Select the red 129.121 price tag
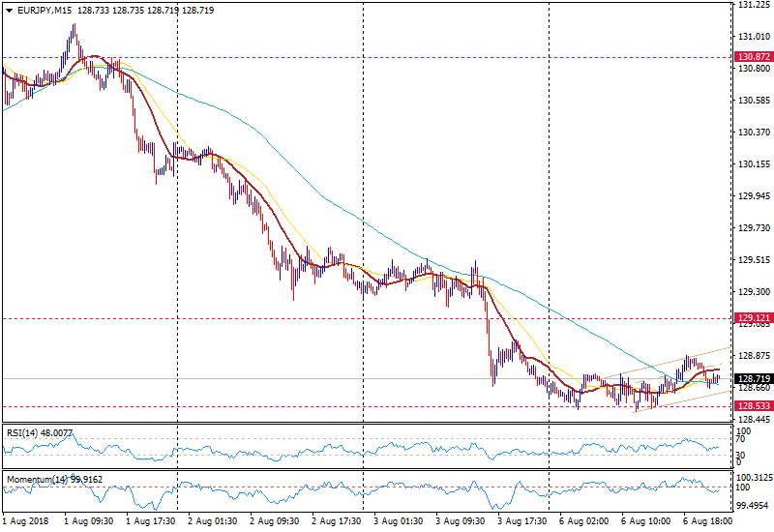Viewport: 774px width, 532px height. coord(752,318)
